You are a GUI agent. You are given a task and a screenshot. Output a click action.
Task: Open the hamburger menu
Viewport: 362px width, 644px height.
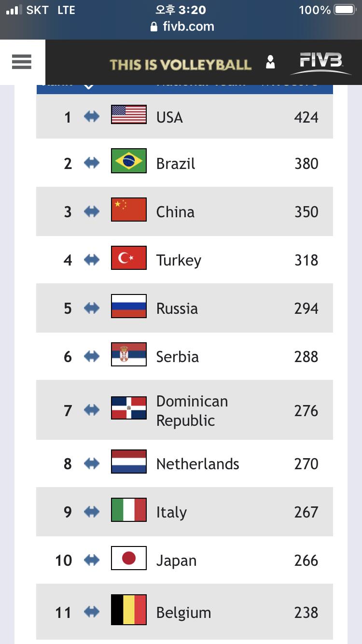click(x=22, y=62)
